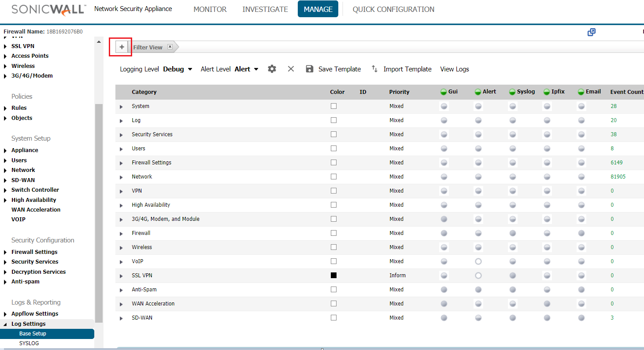The image size is (644, 350).
Task: Expand the System category row
Action: click(x=121, y=107)
